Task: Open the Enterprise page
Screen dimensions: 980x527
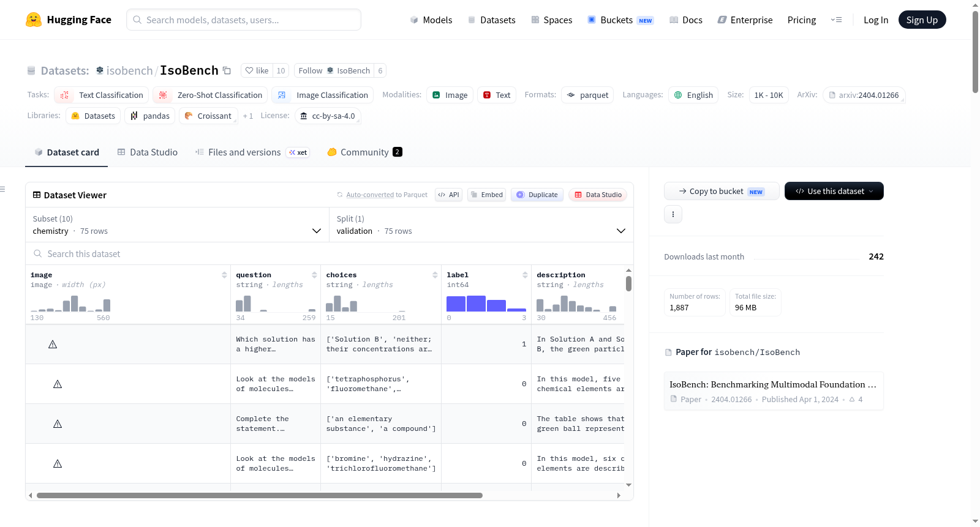Action: tap(745, 20)
